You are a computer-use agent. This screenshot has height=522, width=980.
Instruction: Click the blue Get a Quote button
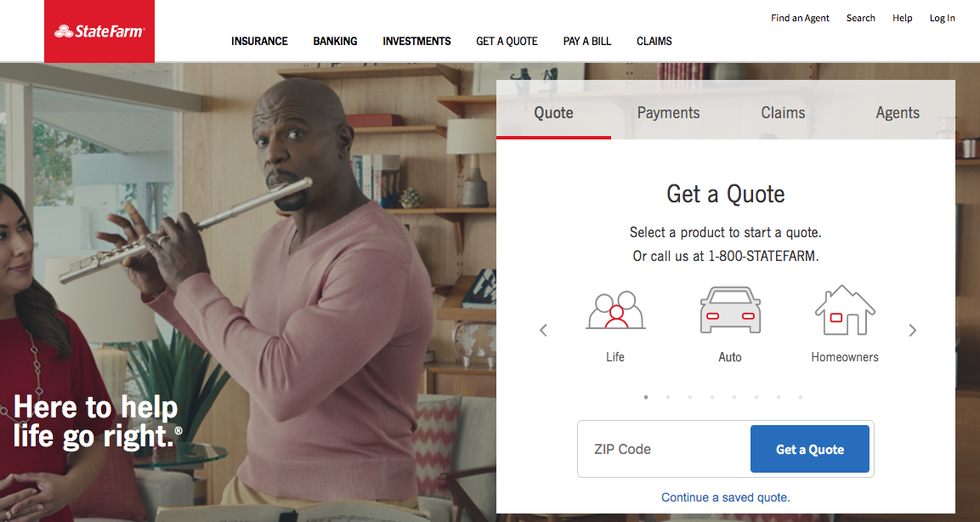[810, 449]
